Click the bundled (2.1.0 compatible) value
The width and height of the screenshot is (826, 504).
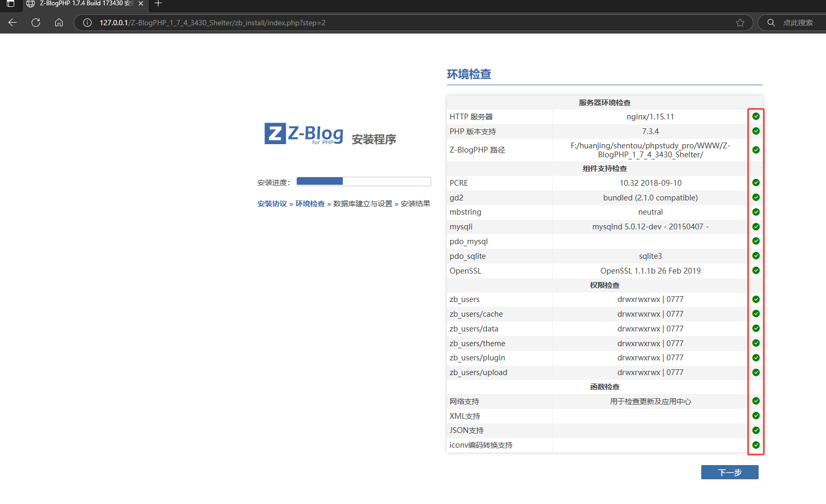[x=650, y=198]
